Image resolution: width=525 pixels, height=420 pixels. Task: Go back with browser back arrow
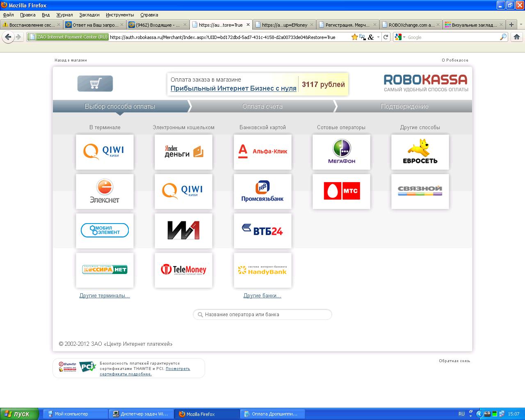point(8,37)
